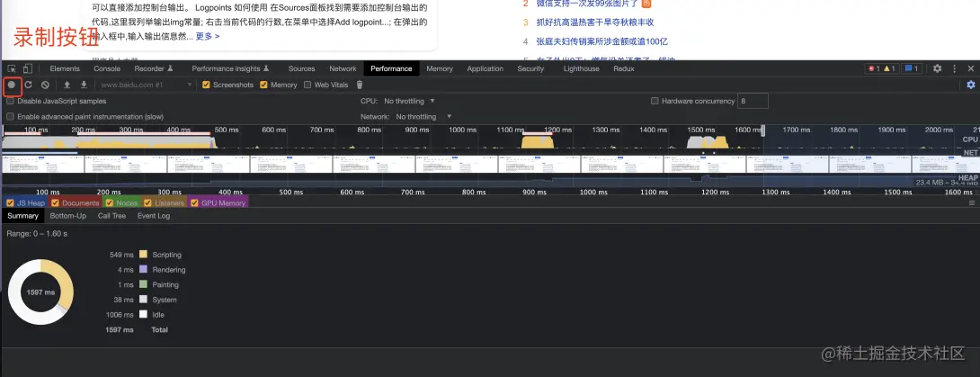980x377 pixels.
Task: Select the Summary tab
Action: click(x=22, y=216)
